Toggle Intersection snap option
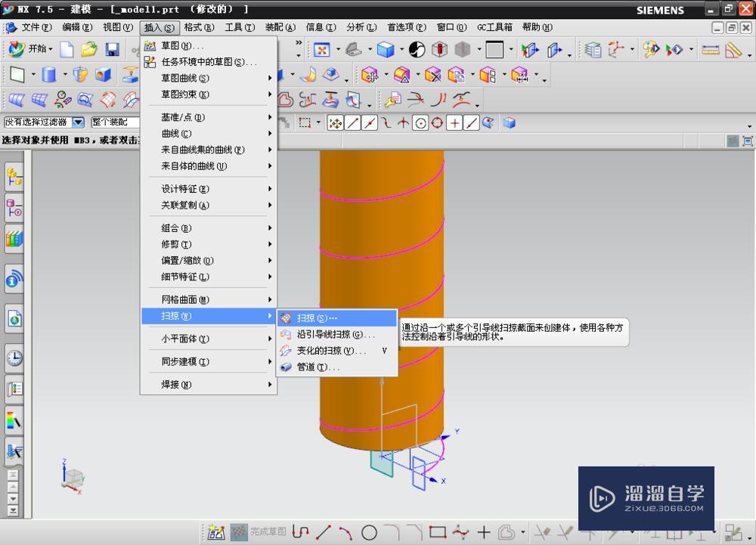Image resolution: width=756 pixels, height=545 pixels. click(403, 123)
